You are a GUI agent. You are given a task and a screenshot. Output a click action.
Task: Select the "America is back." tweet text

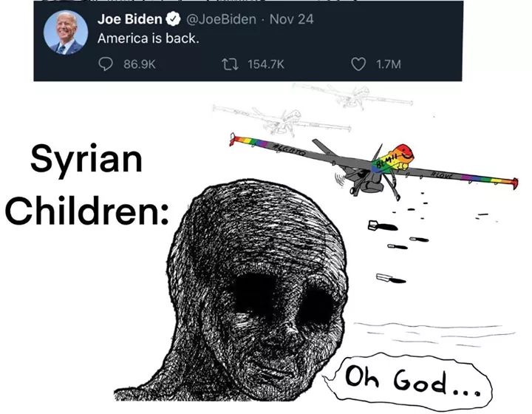148,38
